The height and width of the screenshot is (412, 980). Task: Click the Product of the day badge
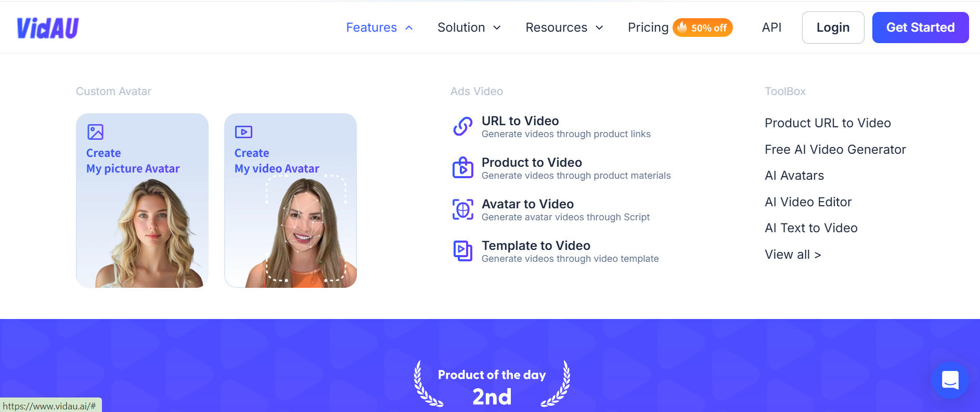coord(492,384)
